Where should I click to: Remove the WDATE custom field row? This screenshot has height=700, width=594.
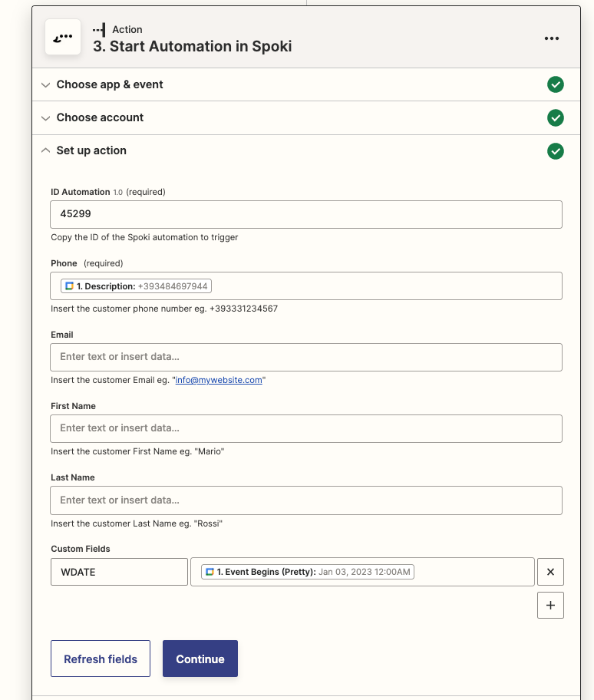tap(550, 572)
